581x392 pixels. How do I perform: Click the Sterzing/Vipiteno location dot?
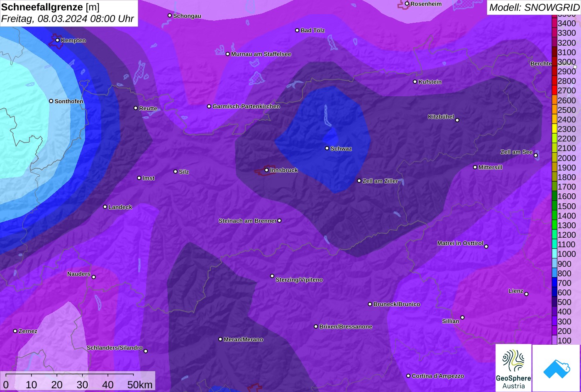tap(272, 276)
